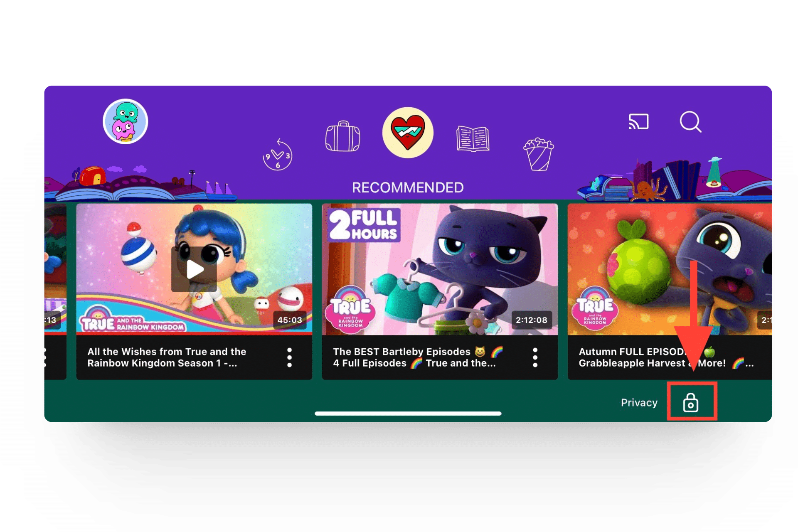Screen dimensions: 798x532
Task: Open the Privacy link
Action: click(x=639, y=402)
